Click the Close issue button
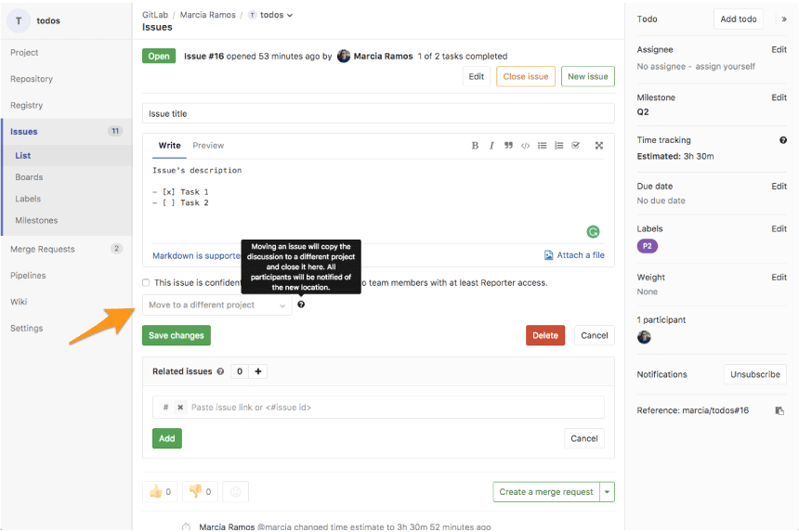Screen dimensions: 799x532 click(x=526, y=76)
